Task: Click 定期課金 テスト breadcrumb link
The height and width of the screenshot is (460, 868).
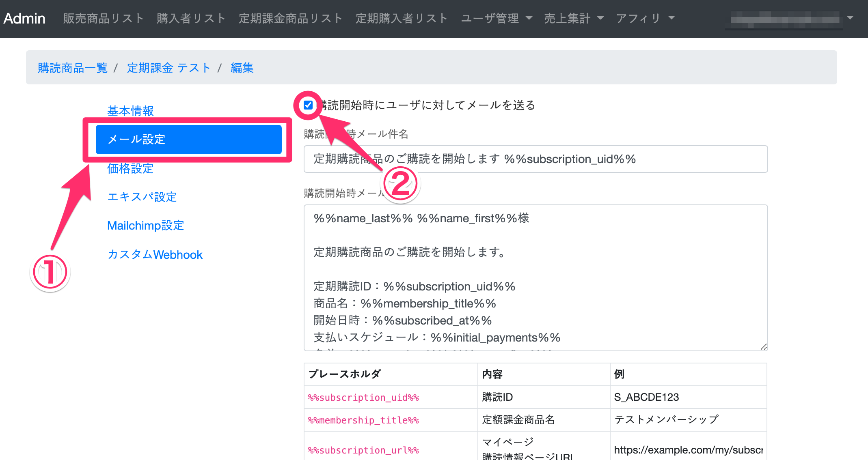Action: click(x=168, y=68)
